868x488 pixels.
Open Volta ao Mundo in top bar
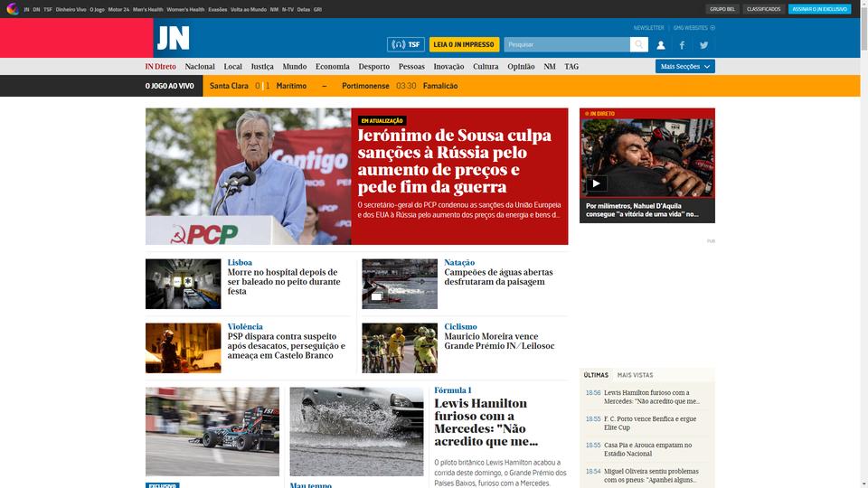pos(248,9)
